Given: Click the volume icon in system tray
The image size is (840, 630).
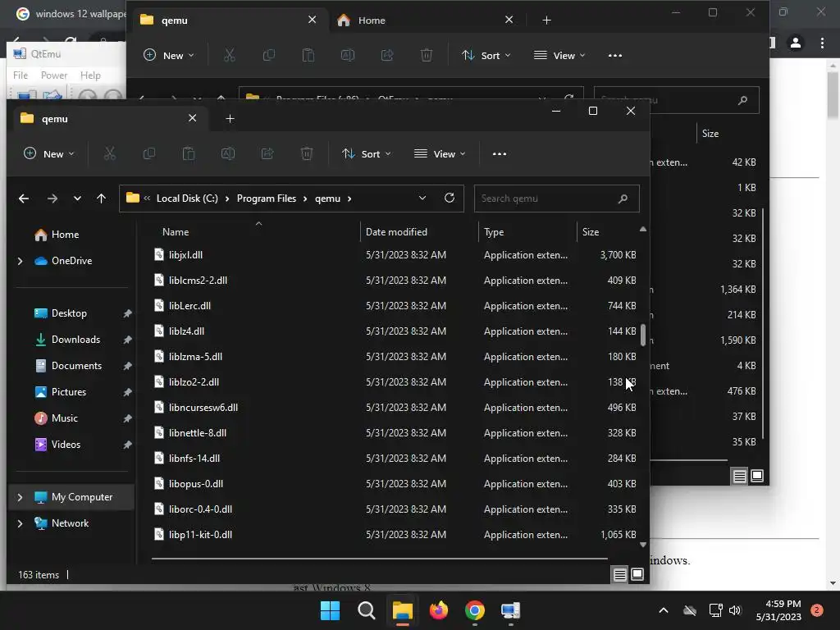Looking at the screenshot, I should [x=735, y=610].
